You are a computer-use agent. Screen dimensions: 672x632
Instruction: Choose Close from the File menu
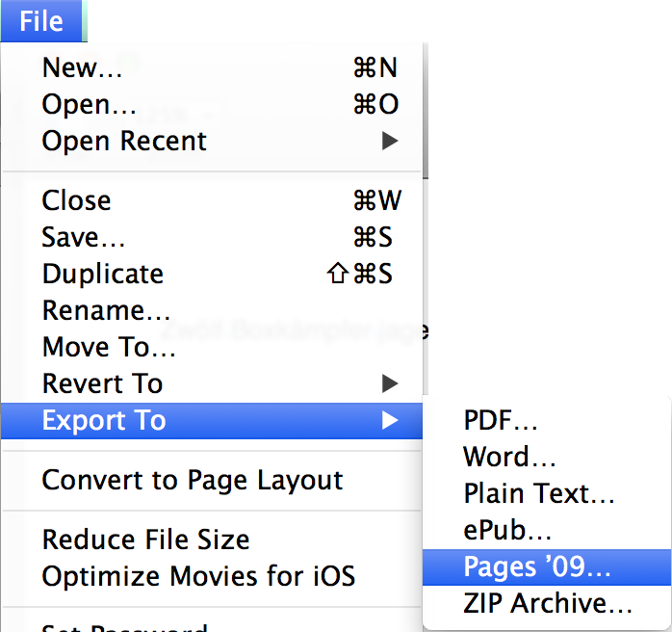click(76, 200)
